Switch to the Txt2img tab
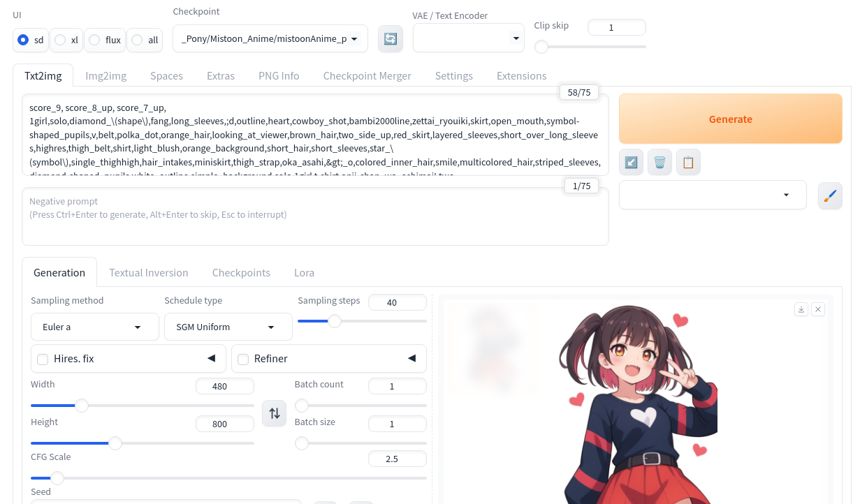Screen dimensions: 860x504 pyautogui.click(x=43, y=76)
